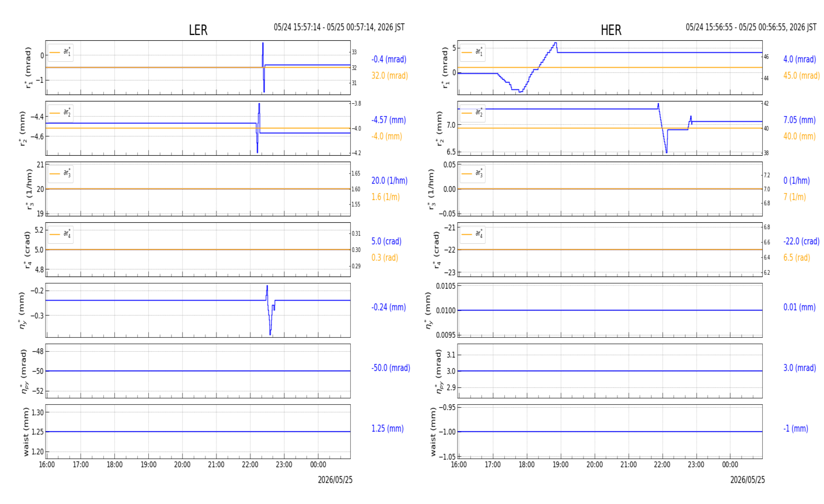Click the 5.0 (crad) value
Screen dimensions: 824x504
(387, 241)
